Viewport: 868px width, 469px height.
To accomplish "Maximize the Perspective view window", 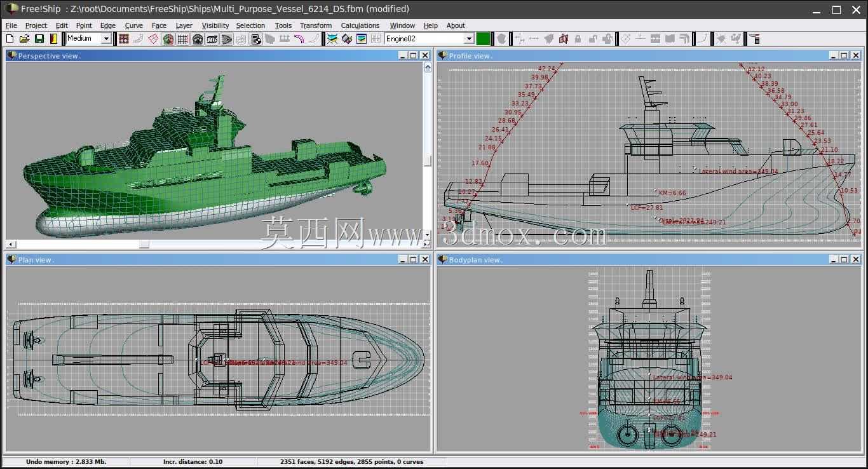I will pyautogui.click(x=414, y=55).
